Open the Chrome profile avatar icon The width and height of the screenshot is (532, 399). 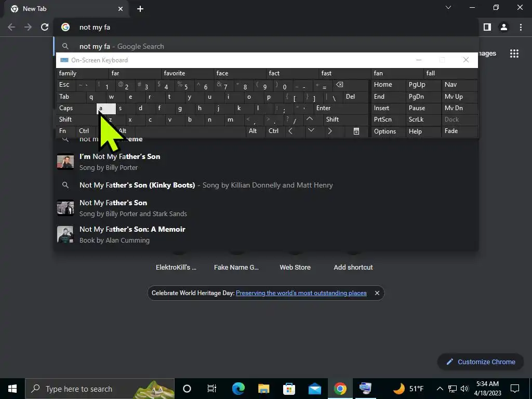click(504, 27)
